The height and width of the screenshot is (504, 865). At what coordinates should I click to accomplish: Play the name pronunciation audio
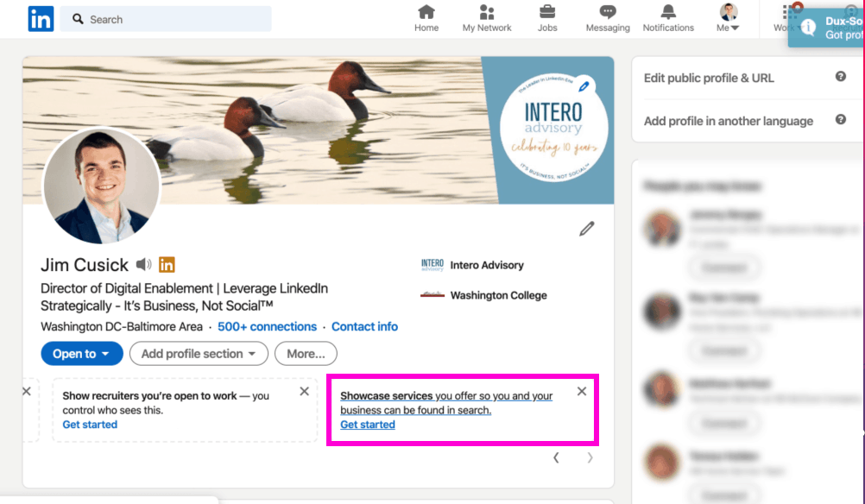tap(144, 265)
